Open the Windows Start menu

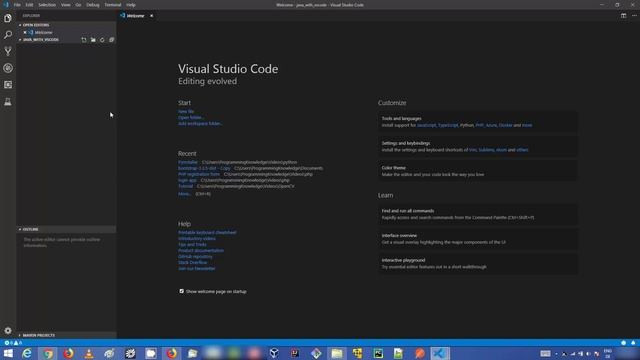[x=8, y=353]
